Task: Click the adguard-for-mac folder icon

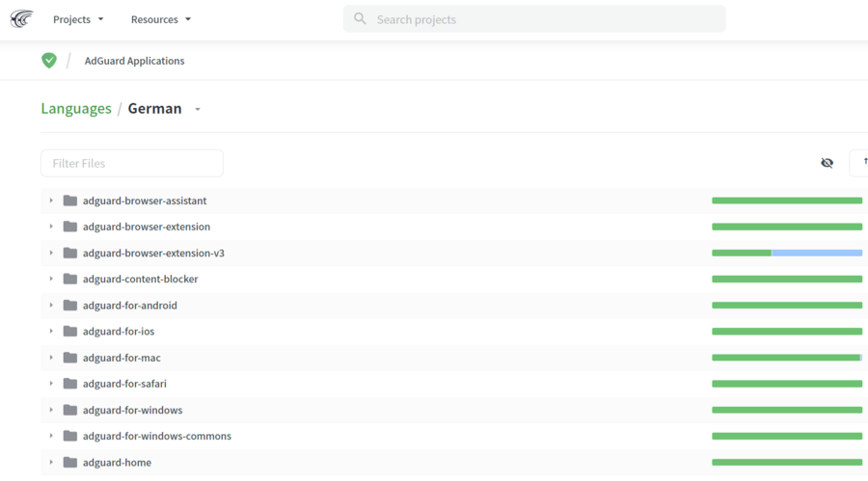Action: pyautogui.click(x=69, y=358)
